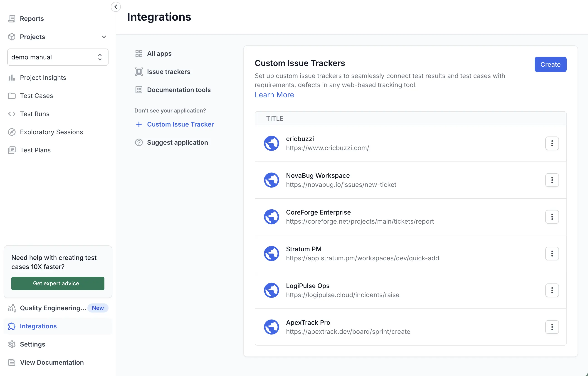Screen dimensions: 588x376
Task: Click the Stratum PM globe icon
Action: (271, 254)
